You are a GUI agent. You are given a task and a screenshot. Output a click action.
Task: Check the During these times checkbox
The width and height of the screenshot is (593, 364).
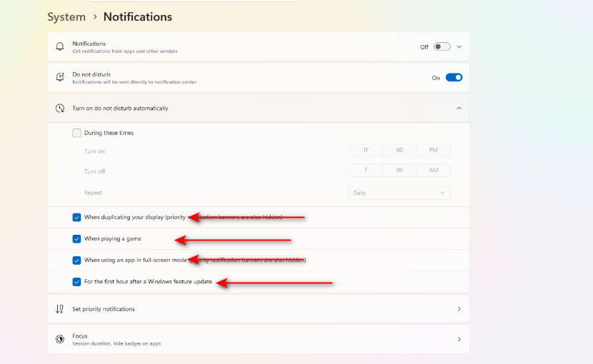(x=76, y=133)
